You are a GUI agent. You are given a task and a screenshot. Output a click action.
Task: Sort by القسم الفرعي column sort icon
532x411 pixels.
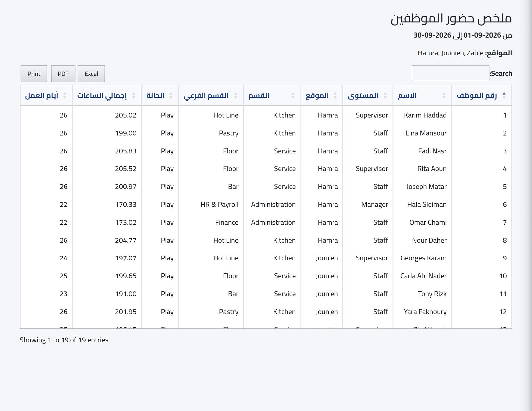point(235,95)
